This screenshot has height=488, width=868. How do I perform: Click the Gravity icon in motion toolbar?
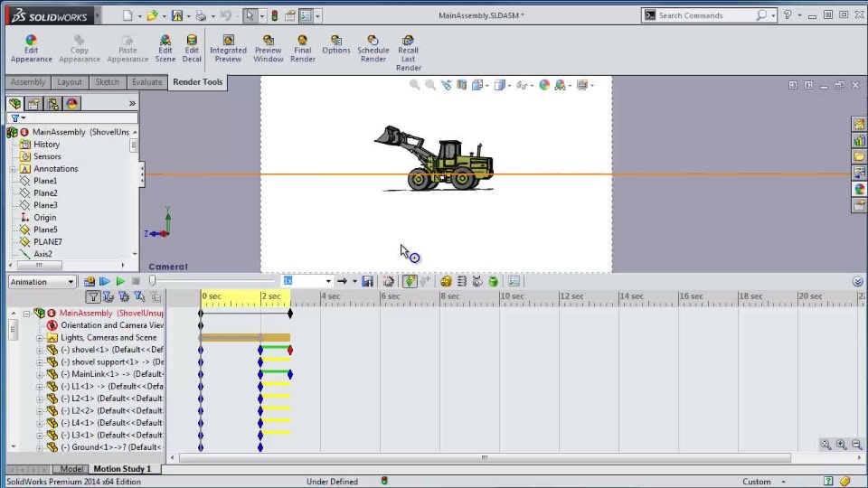[x=494, y=281]
